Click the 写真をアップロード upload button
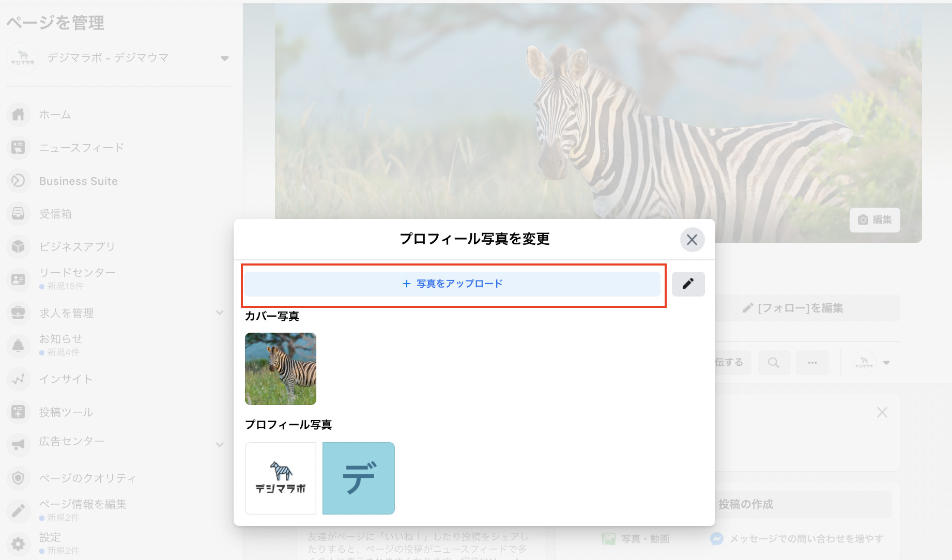This screenshot has height=560, width=952. 452,284
